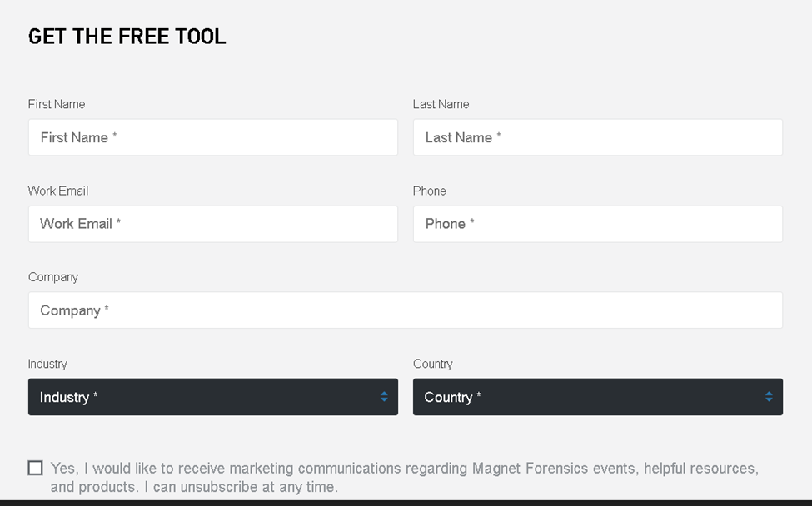Open the Industry dropdown

(x=212, y=397)
